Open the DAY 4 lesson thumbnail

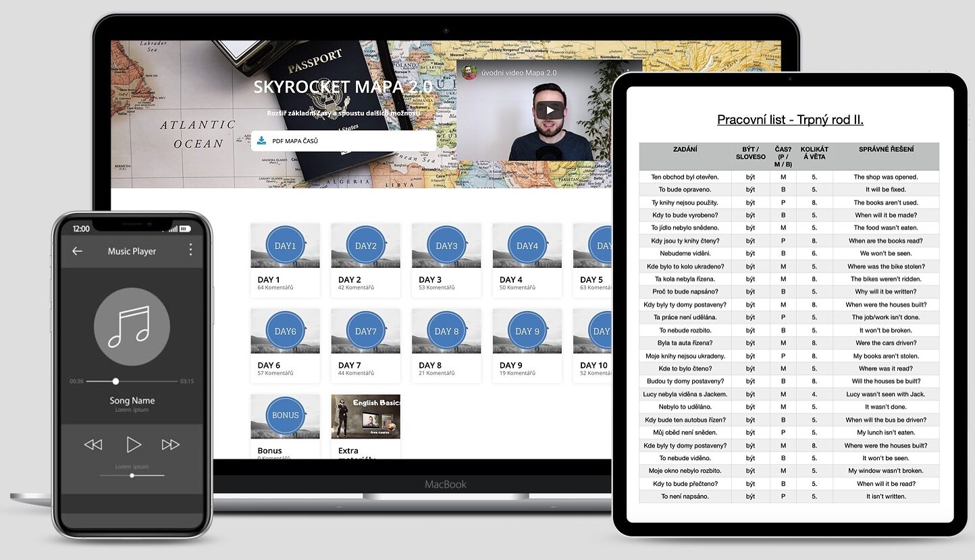[527, 246]
